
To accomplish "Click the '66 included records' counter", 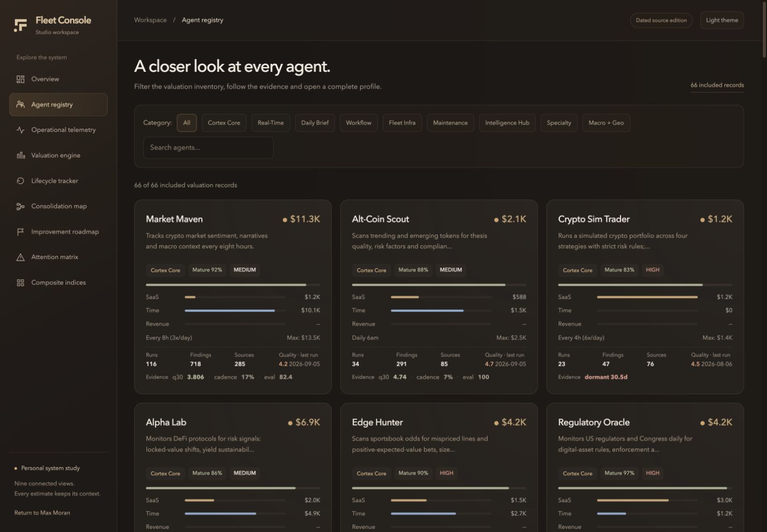I will coord(717,85).
